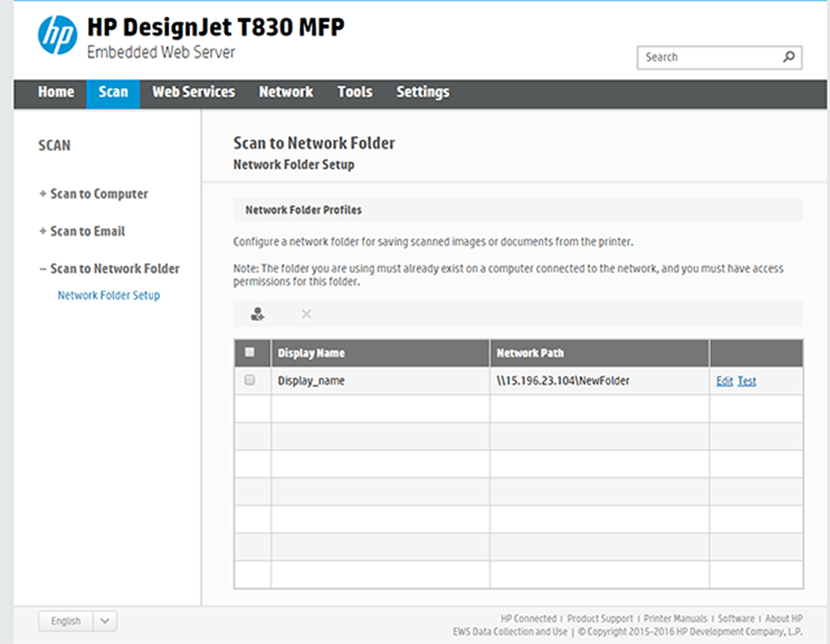Open the Settings tab

click(x=422, y=92)
